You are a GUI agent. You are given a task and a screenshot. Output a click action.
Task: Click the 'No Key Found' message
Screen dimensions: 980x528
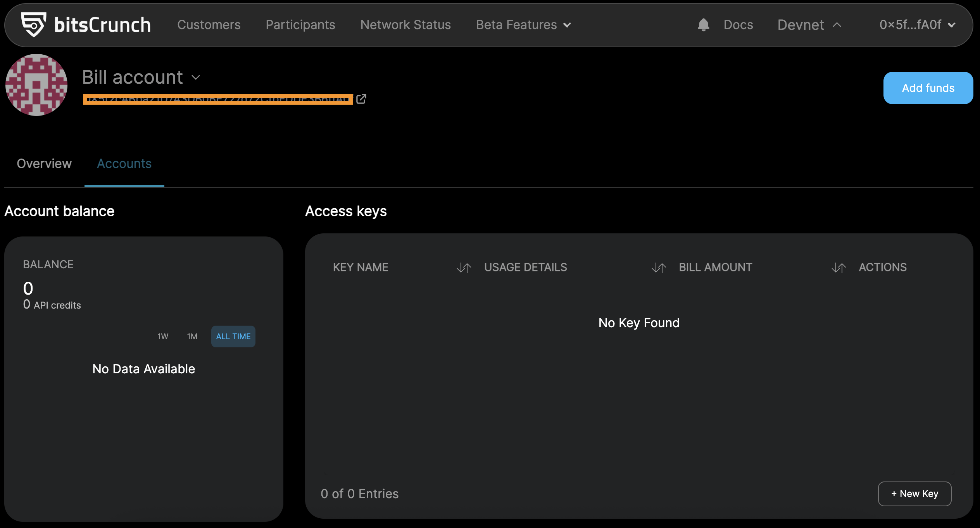point(639,323)
